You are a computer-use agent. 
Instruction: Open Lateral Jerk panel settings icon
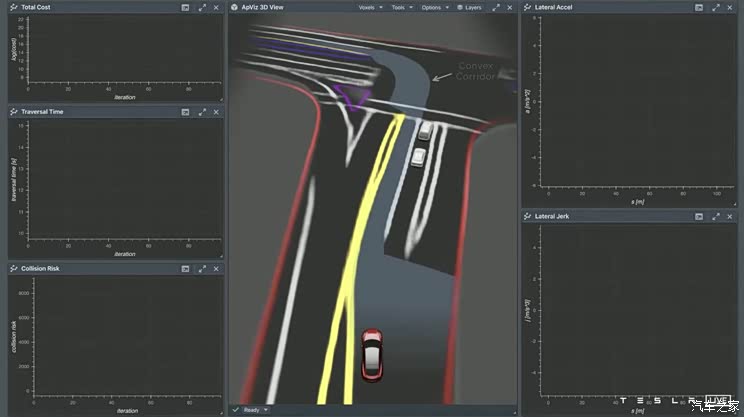(699, 216)
